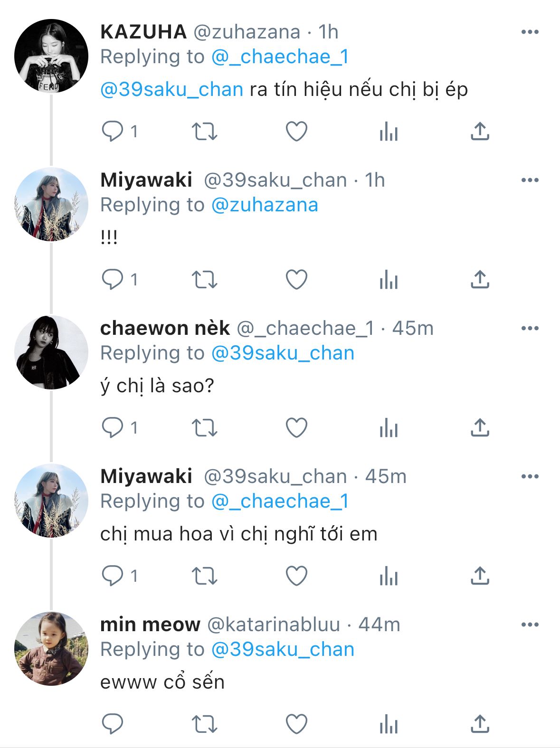This screenshot has height=748, width=560.
Task: Share chaewon nèk's "ý chị là sao?" tweet
Action: pyautogui.click(x=480, y=427)
